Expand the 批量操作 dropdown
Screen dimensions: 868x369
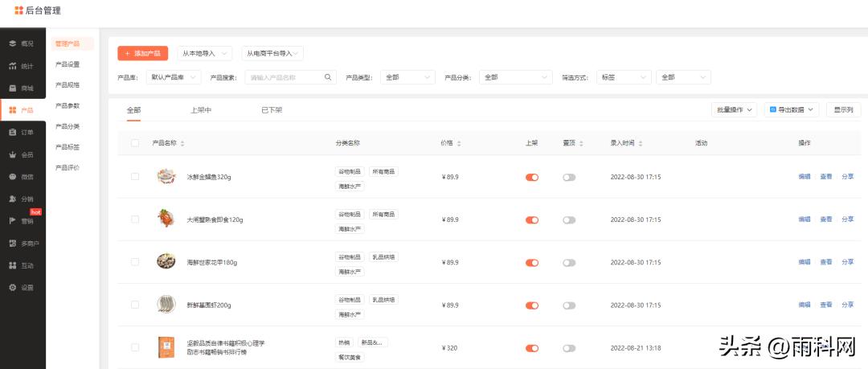click(734, 109)
